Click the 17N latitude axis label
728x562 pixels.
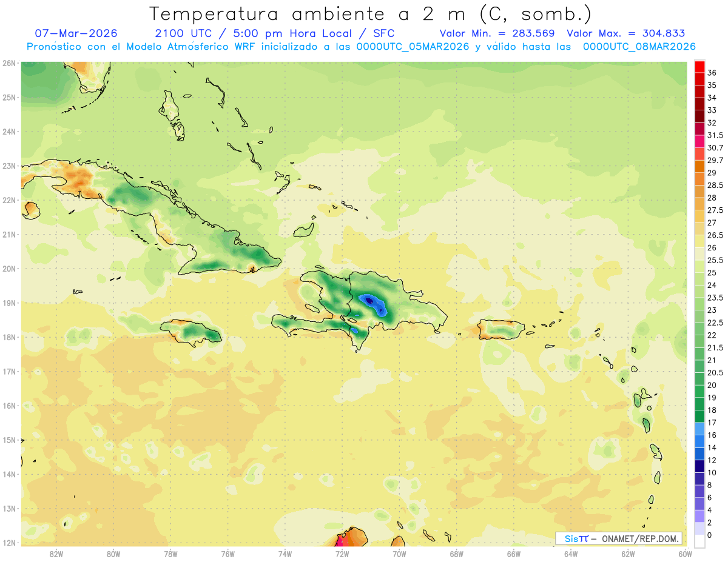coord(9,371)
